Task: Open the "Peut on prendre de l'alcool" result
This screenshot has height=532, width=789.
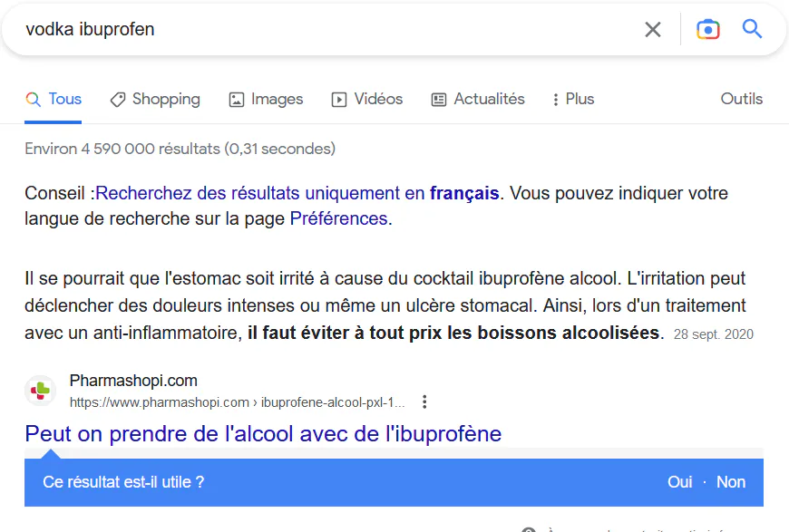Action: (263, 434)
